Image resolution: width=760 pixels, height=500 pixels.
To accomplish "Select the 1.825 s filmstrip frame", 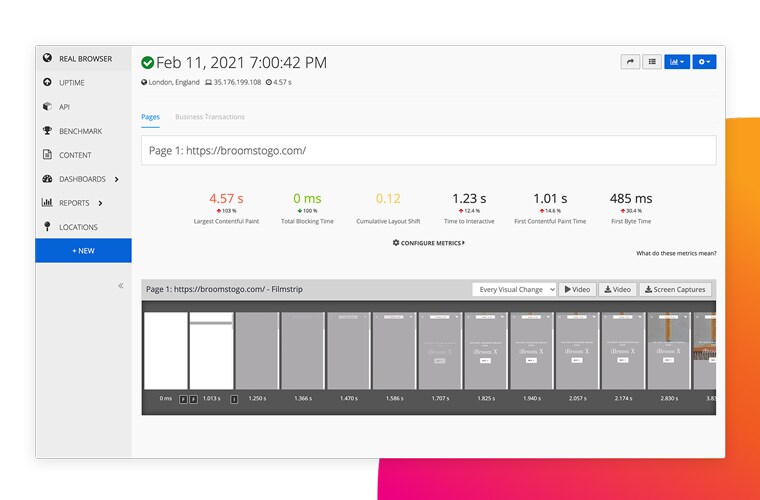I will [x=486, y=350].
